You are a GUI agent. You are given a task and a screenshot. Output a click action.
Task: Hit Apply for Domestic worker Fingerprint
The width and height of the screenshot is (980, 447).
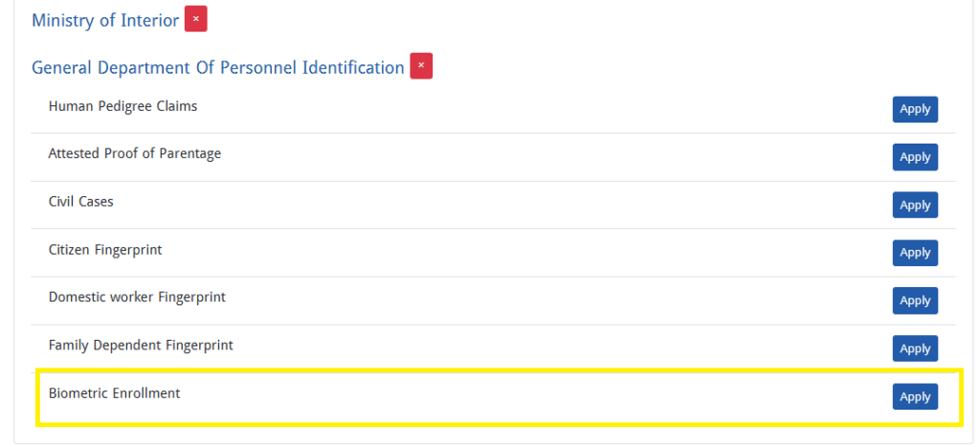click(914, 301)
